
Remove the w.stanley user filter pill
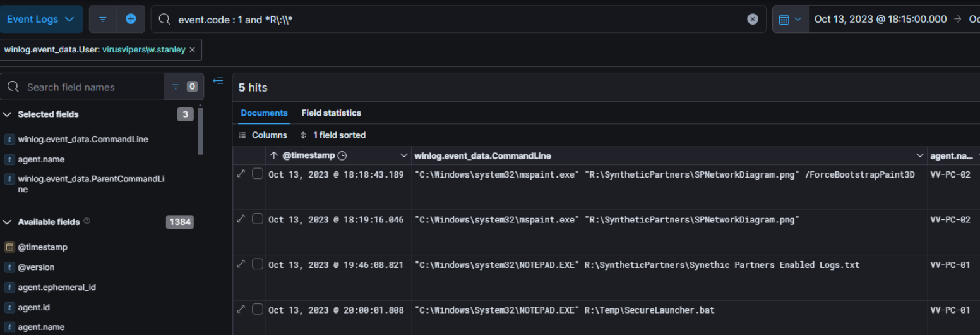click(193, 50)
